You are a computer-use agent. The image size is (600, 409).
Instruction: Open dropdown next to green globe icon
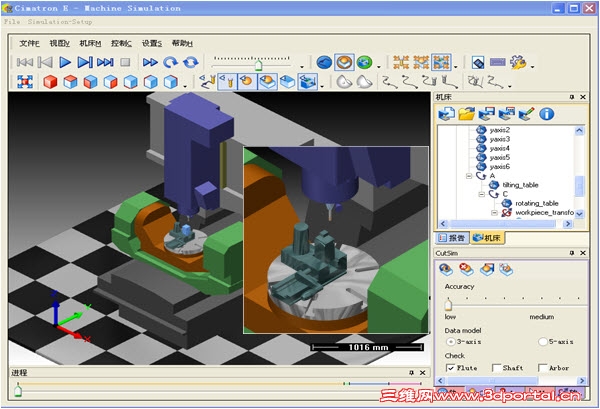[x=379, y=67]
